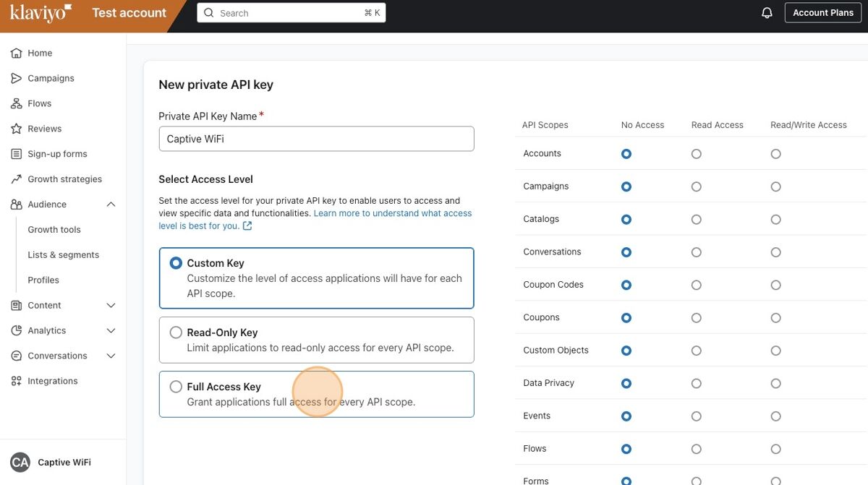868x485 pixels.
Task: Set Accounts scope to Read Access
Action: [x=697, y=154]
